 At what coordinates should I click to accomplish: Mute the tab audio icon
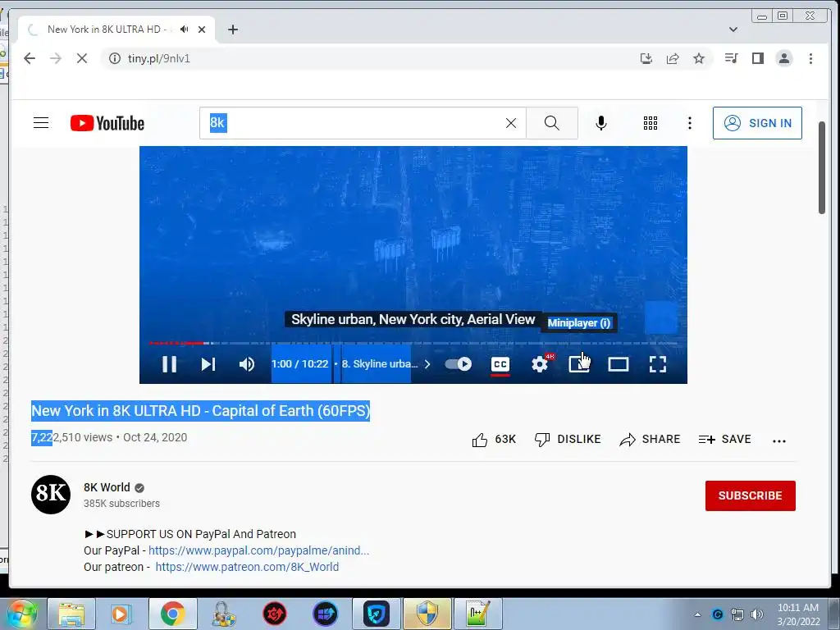click(185, 30)
